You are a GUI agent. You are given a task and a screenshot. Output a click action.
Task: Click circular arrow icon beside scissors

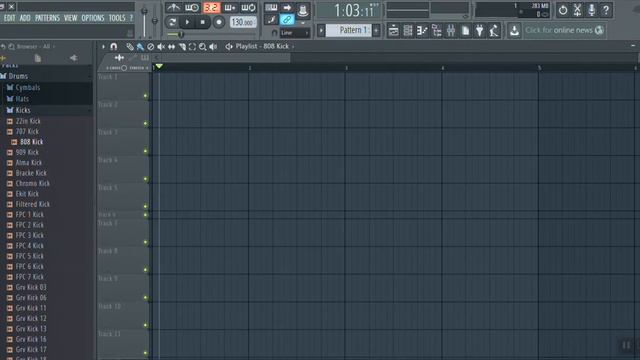pos(563,10)
